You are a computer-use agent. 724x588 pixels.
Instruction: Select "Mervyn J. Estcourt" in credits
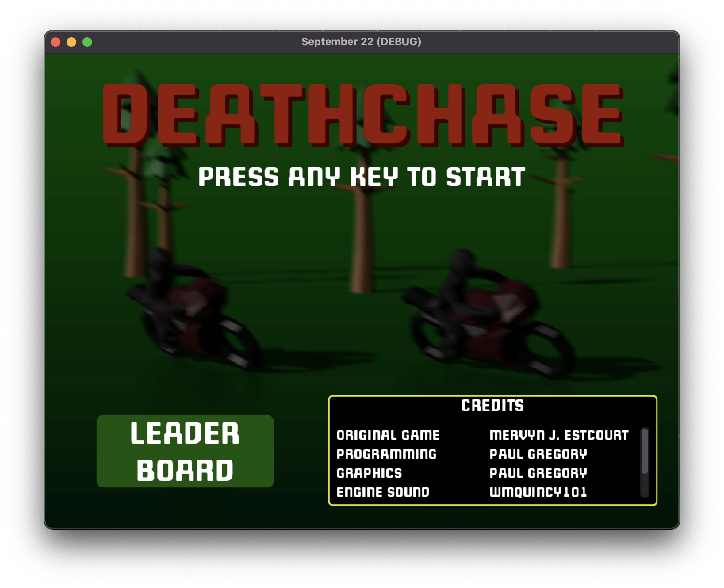(559, 435)
